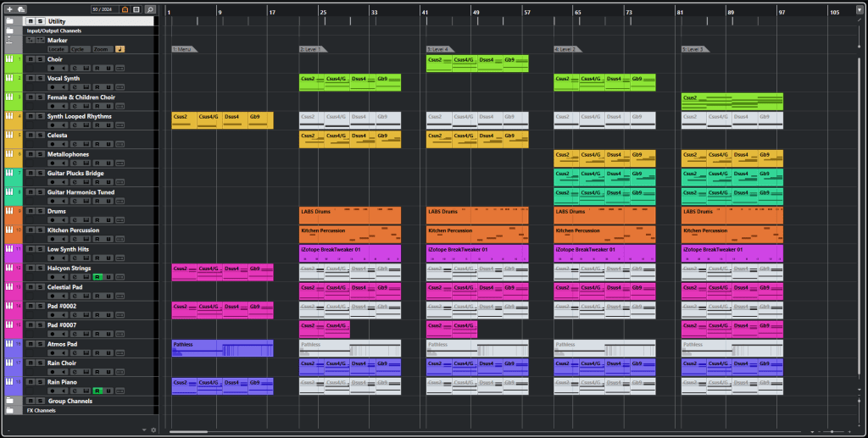Expand the FX Channels folder
868x438 pixels.
(x=10, y=410)
